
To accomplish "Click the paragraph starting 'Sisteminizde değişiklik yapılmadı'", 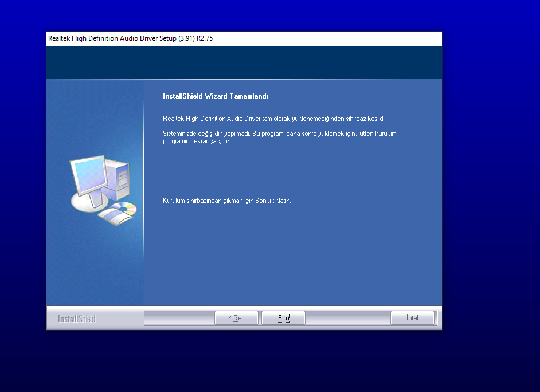I will pyautogui.click(x=280, y=138).
